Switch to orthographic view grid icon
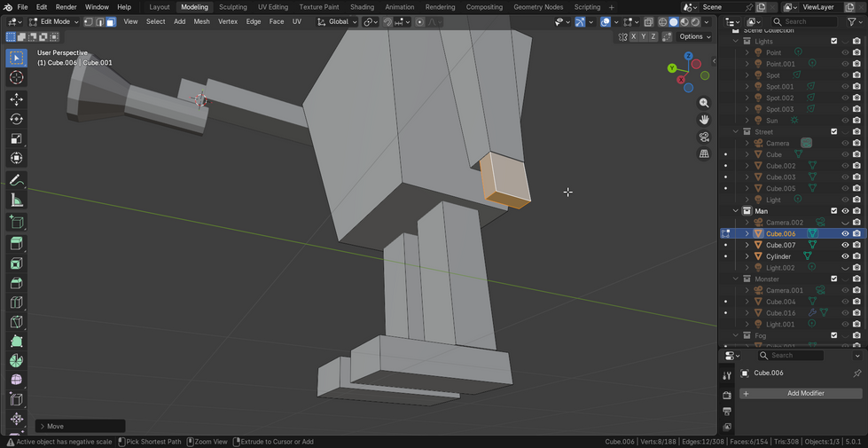The width and height of the screenshot is (868, 448). point(704,154)
